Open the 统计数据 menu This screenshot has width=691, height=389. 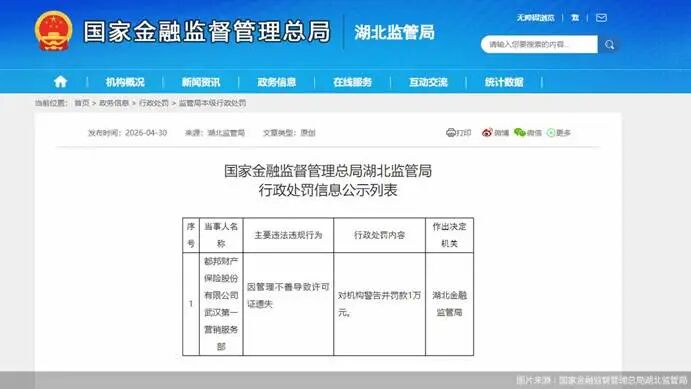click(504, 82)
